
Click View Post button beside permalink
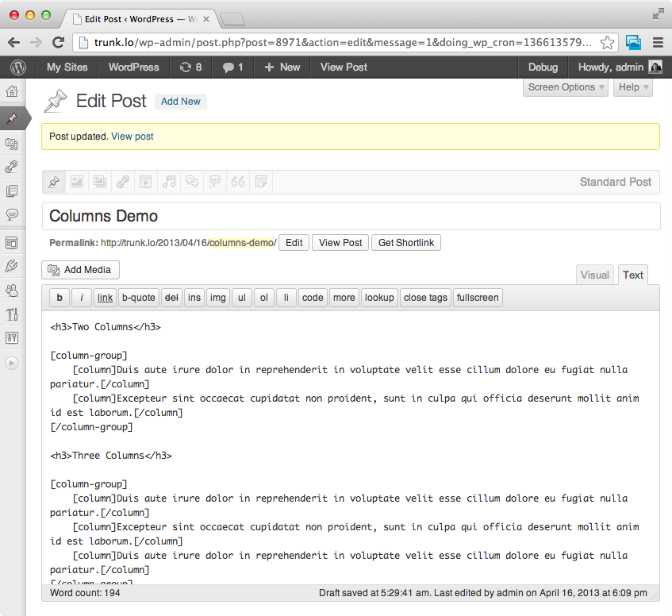pyautogui.click(x=340, y=243)
